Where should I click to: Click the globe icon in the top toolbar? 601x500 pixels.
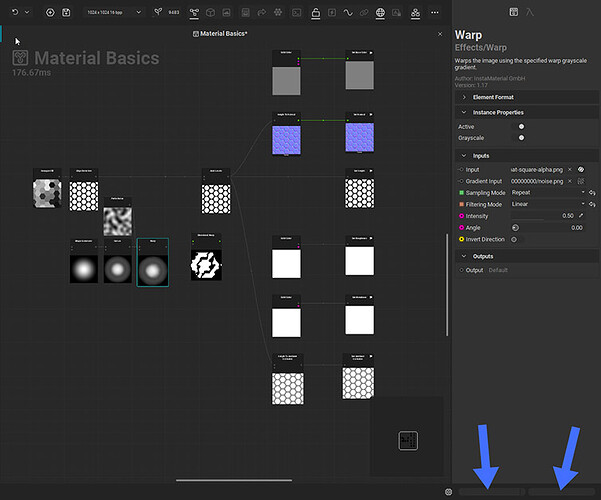tap(381, 13)
